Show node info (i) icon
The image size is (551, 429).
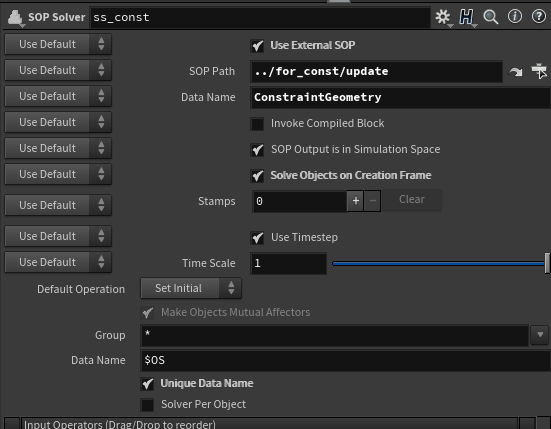click(515, 17)
